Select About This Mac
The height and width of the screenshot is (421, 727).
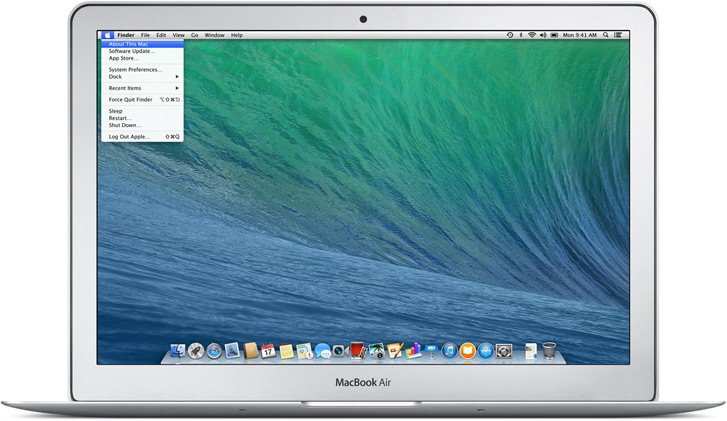click(128, 44)
